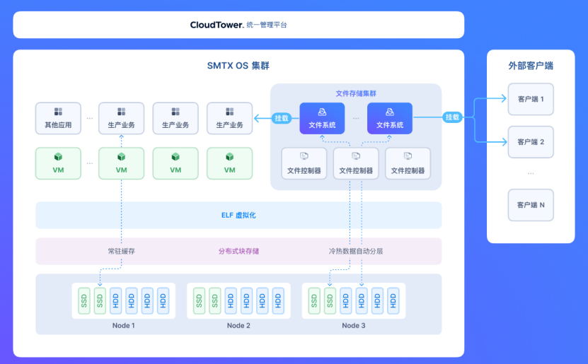
Task: Select the 挂载 badge pointing to external clients
Action: 452,117
